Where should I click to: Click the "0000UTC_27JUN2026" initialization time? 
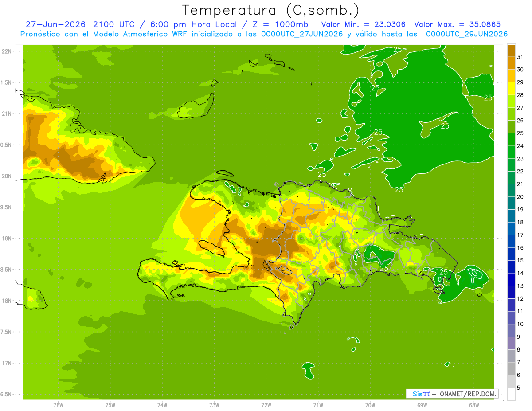pyautogui.click(x=302, y=34)
